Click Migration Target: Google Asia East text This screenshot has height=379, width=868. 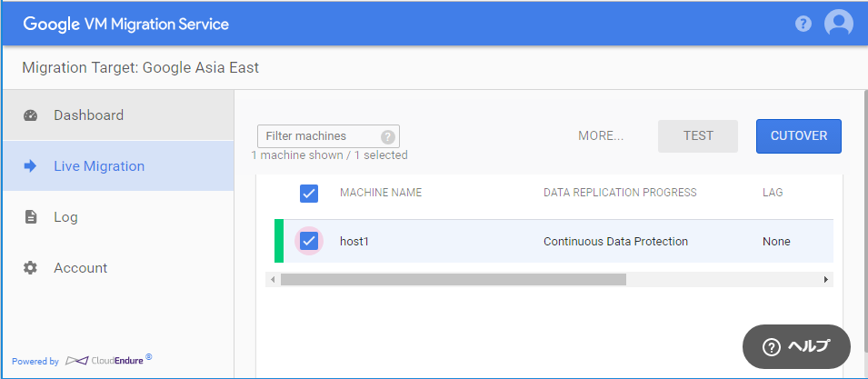tap(141, 68)
